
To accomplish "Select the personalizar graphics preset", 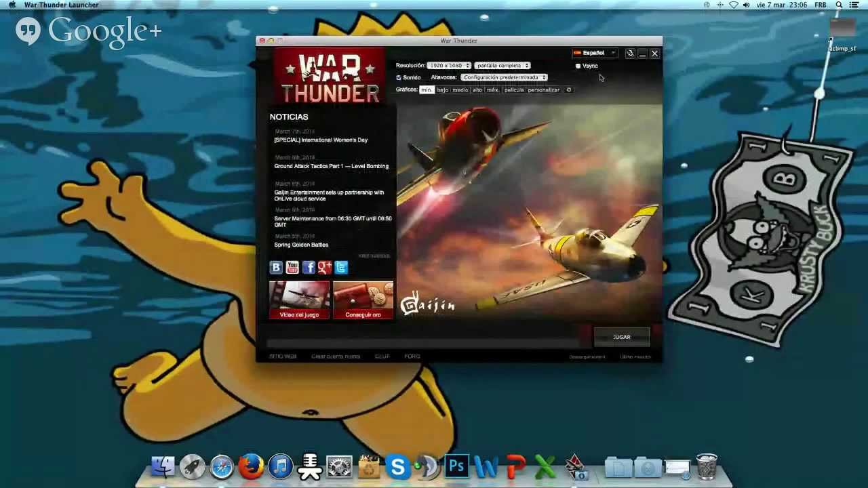I will pos(544,89).
